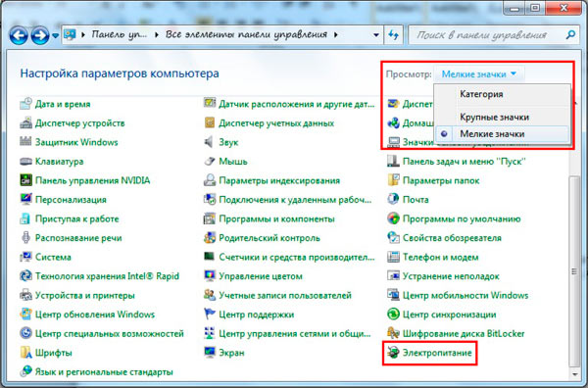The width and height of the screenshot is (588, 388).
Task: Click the Клавиатура keyboard icon
Action: click(25, 162)
